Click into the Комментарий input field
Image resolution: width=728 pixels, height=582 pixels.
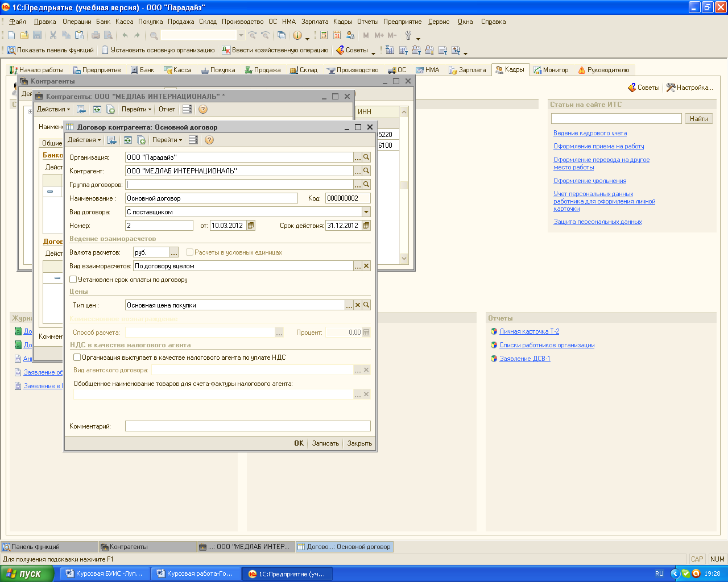(x=247, y=426)
